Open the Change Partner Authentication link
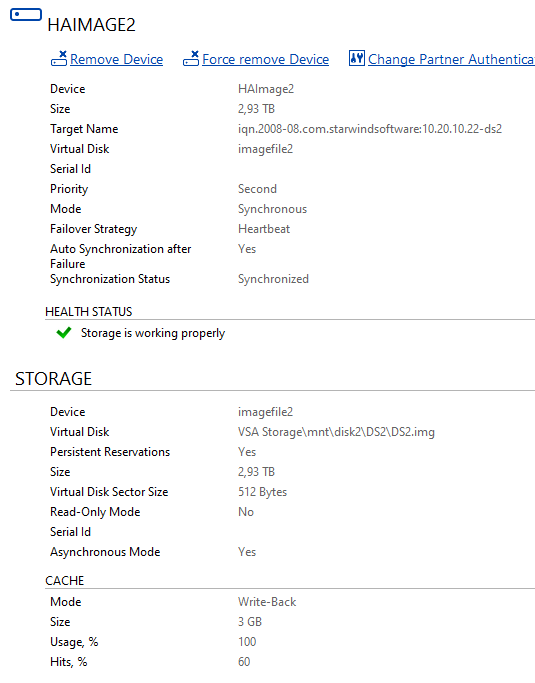The width and height of the screenshot is (535, 683). click(451, 59)
